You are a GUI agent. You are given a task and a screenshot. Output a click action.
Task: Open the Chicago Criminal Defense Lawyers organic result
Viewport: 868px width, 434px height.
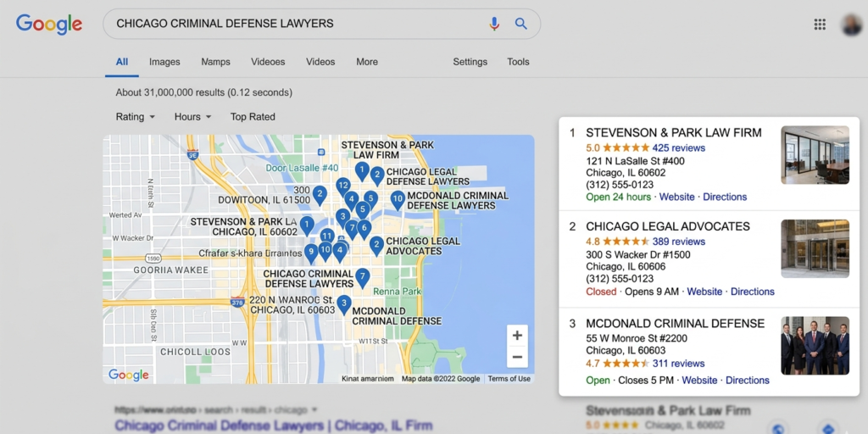274,426
